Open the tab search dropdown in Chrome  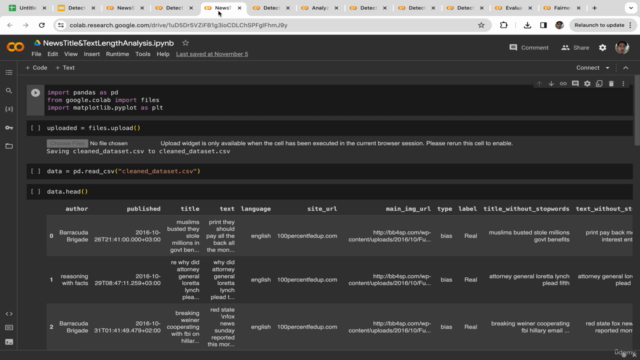click(631, 8)
